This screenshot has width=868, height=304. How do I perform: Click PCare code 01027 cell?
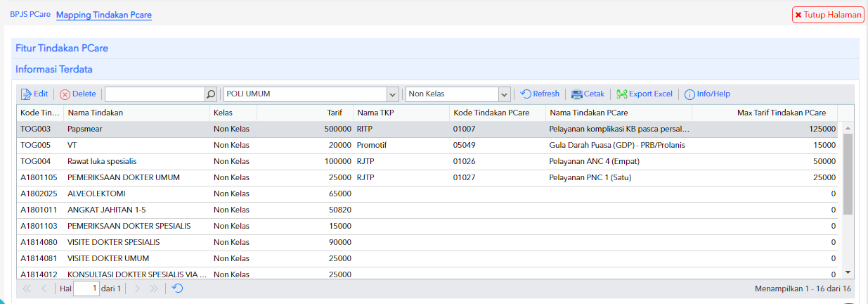coord(497,178)
